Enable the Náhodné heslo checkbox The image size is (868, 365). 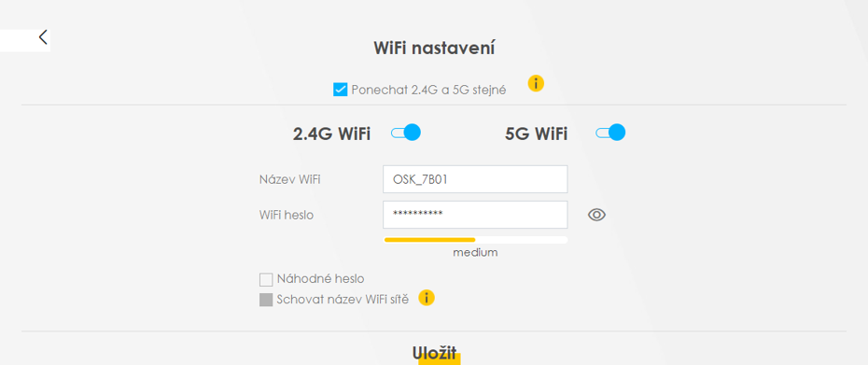tap(266, 279)
